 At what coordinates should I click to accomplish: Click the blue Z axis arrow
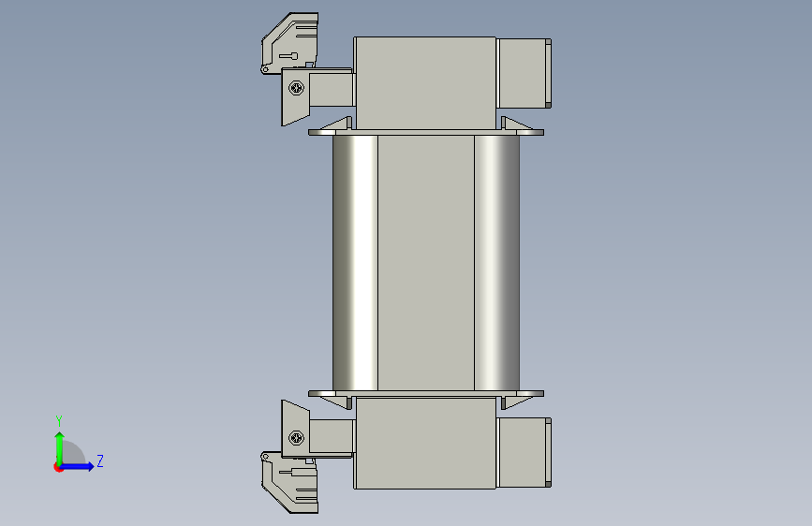[x=77, y=466]
